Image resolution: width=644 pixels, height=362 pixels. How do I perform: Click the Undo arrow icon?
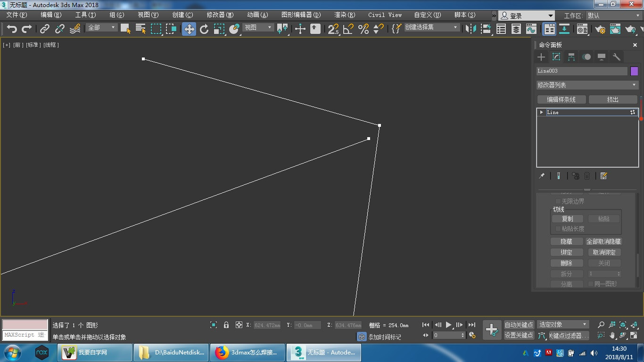coord(12,29)
